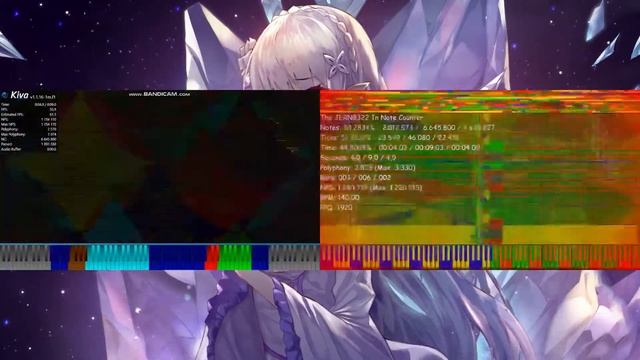Click the BPM 140.00 value

coord(349,198)
